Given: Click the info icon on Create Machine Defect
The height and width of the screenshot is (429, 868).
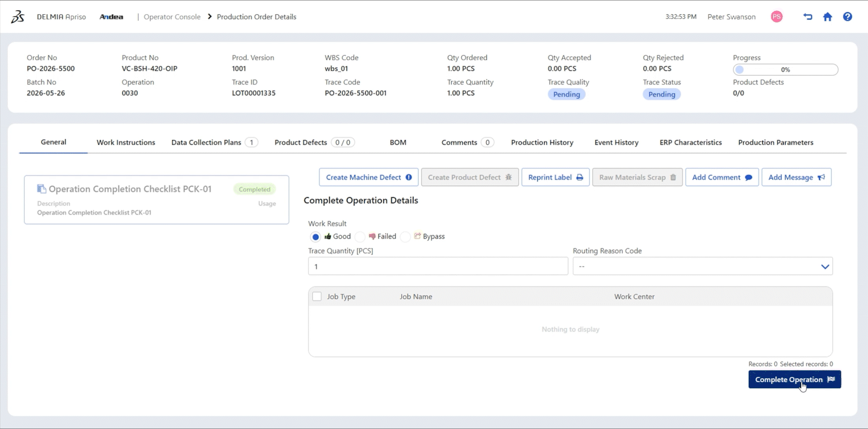Looking at the screenshot, I should (409, 177).
